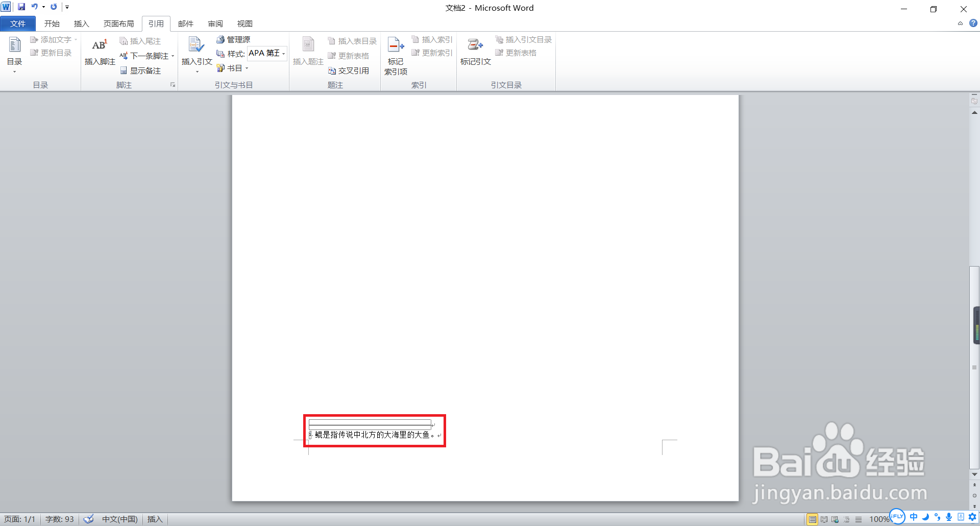The height and width of the screenshot is (526, 980).
Task: Open the Table of Contents (目录) menu
Action: pyautogui.click(x=14, y=55)
